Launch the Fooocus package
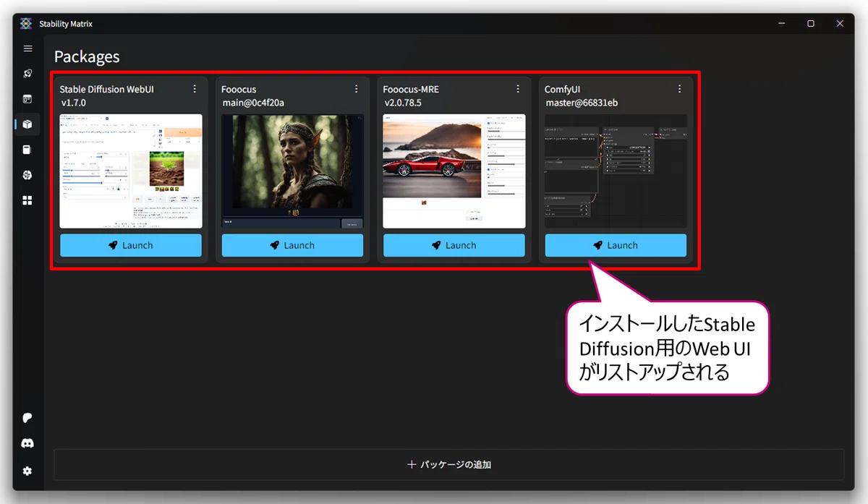The width and height of the screenshot is (868, 504). (x=292, y=245)
